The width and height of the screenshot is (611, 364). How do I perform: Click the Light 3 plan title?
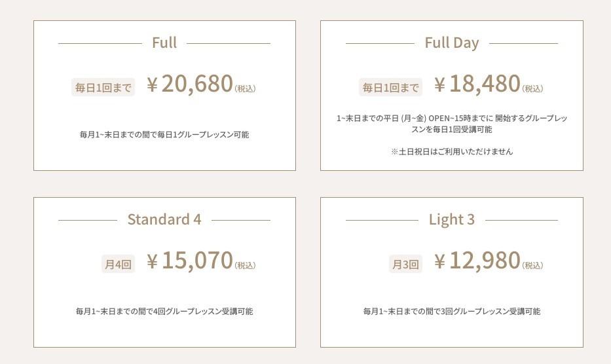click(x=452, y=219)
